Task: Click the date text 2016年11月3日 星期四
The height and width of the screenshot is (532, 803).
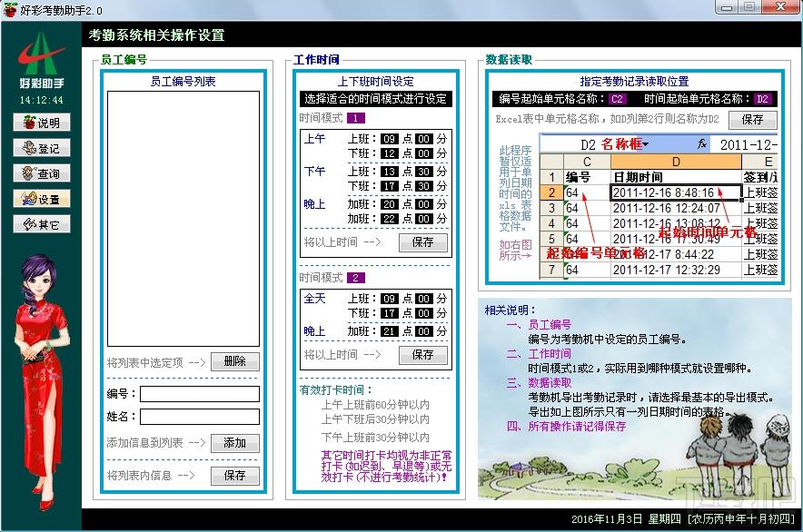Action: click(626, 519)
